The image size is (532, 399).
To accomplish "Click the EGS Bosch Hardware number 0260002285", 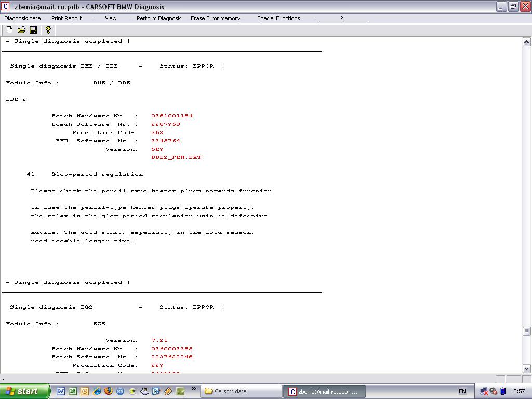I will point(172,349).
